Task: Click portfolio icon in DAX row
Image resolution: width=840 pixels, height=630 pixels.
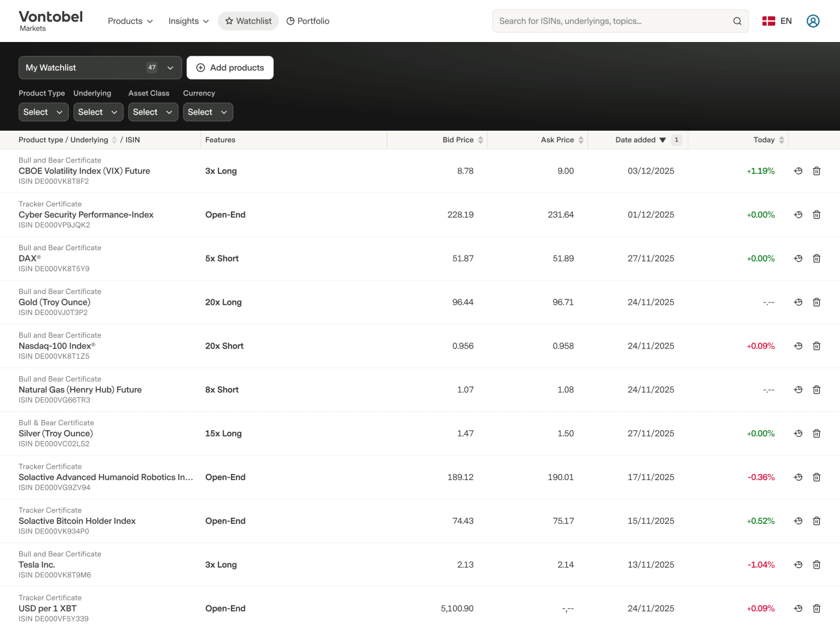Action: coord(798,259)
